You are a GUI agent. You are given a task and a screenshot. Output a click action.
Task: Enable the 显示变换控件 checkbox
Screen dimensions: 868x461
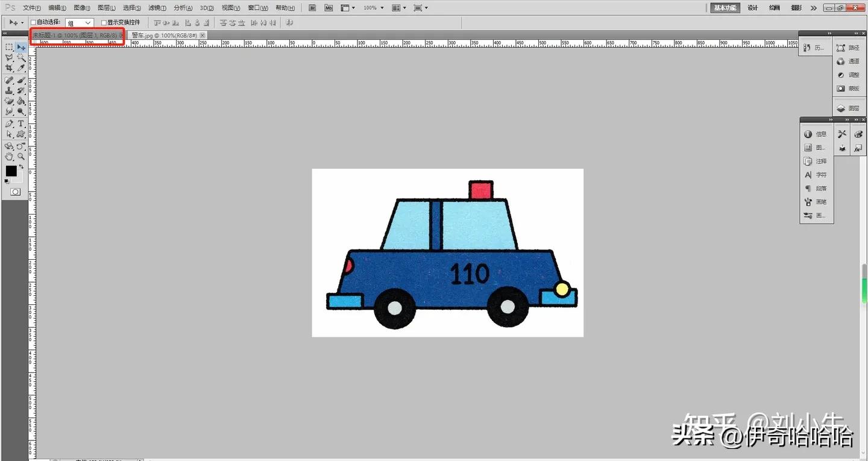(x=102, y=22)
